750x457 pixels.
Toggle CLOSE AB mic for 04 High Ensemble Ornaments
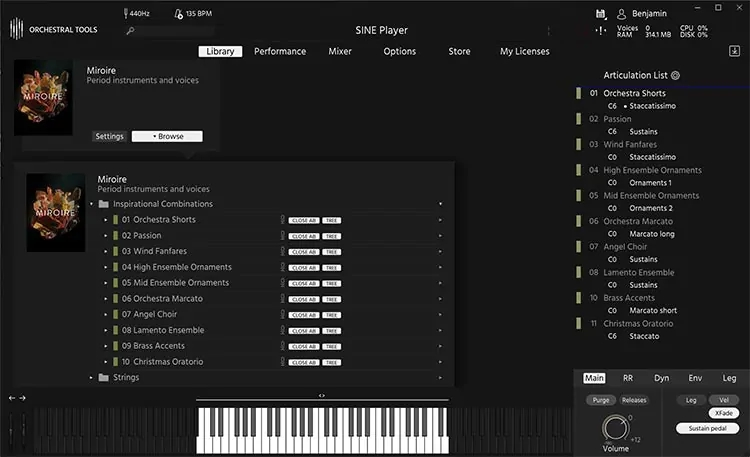pos(304,268)
